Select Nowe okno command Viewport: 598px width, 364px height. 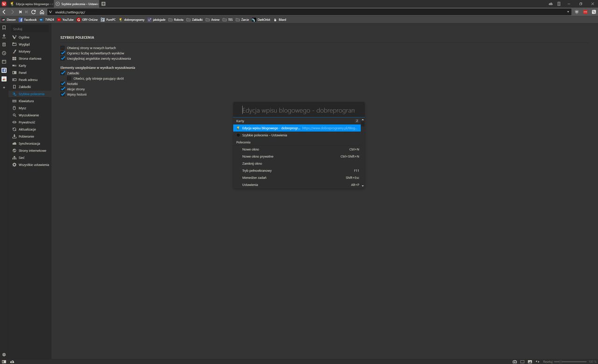coord(297,150)
